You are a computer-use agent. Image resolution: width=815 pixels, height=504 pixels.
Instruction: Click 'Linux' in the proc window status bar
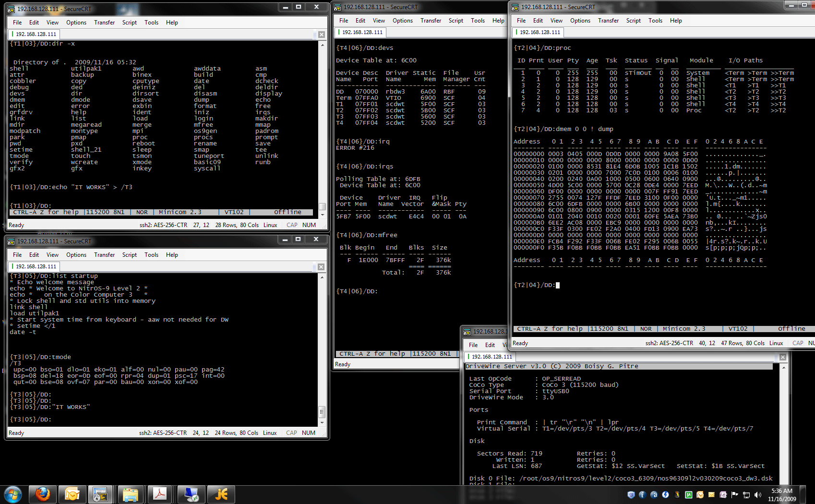click(776, 343)
